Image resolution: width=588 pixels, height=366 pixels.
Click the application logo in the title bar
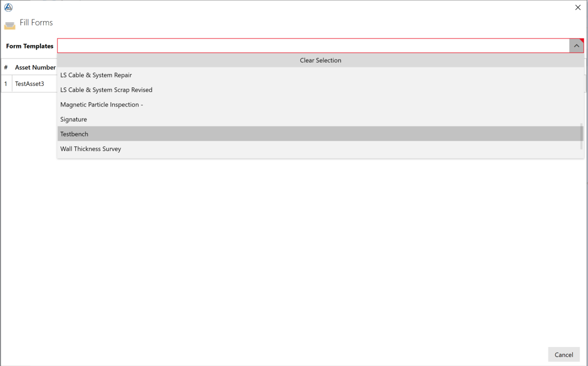click(x=7, y=7)
